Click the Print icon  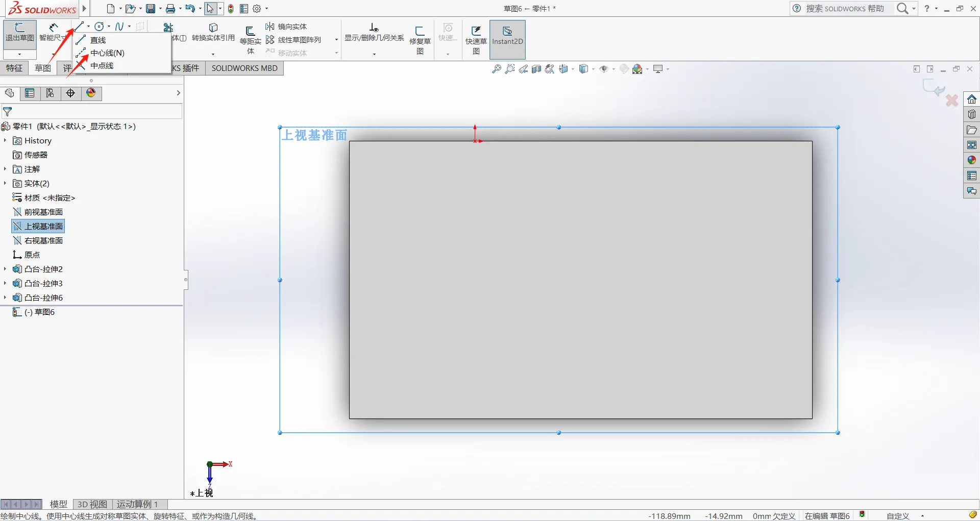tap(170, 9)
